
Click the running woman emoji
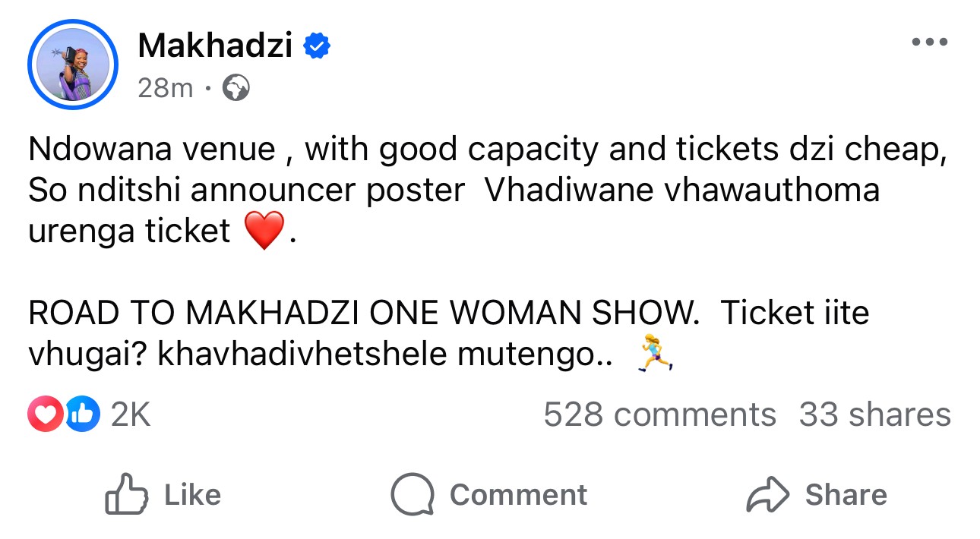[656, 355]
